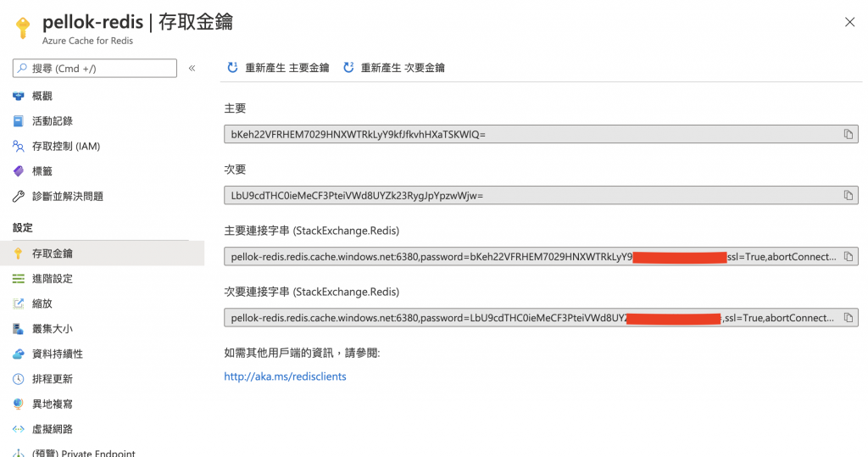Click the 進階設定 list icon

(x=19, y=279)
